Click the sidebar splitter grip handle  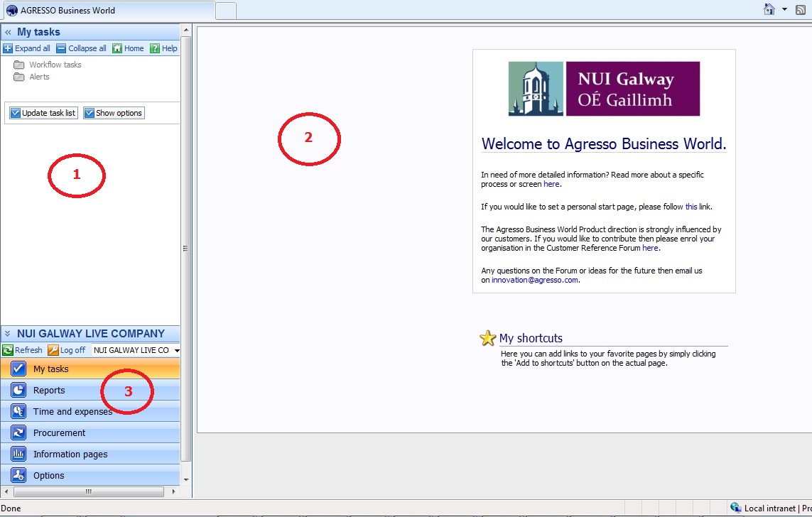coord(185,249)
